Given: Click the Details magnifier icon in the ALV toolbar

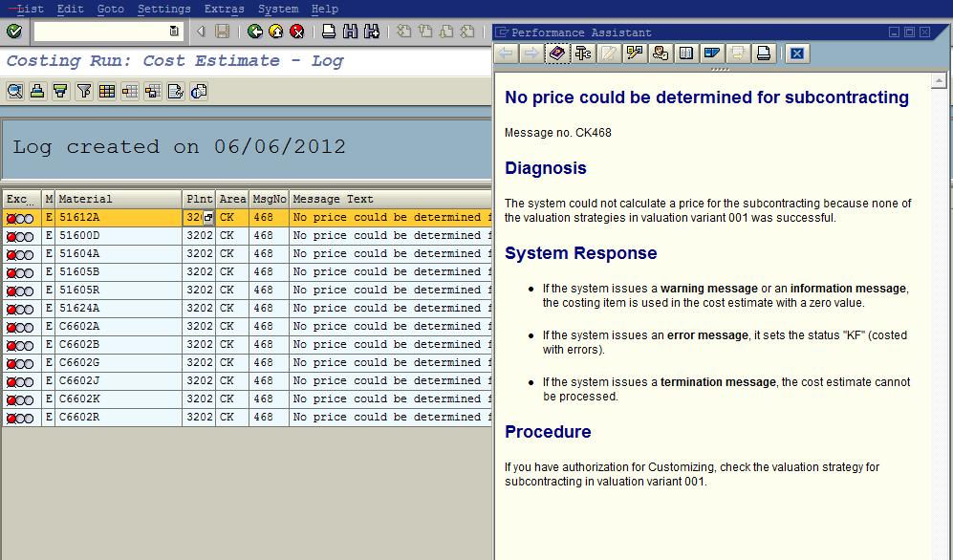Looking at the screenshot, I should (x=15, y=91).
